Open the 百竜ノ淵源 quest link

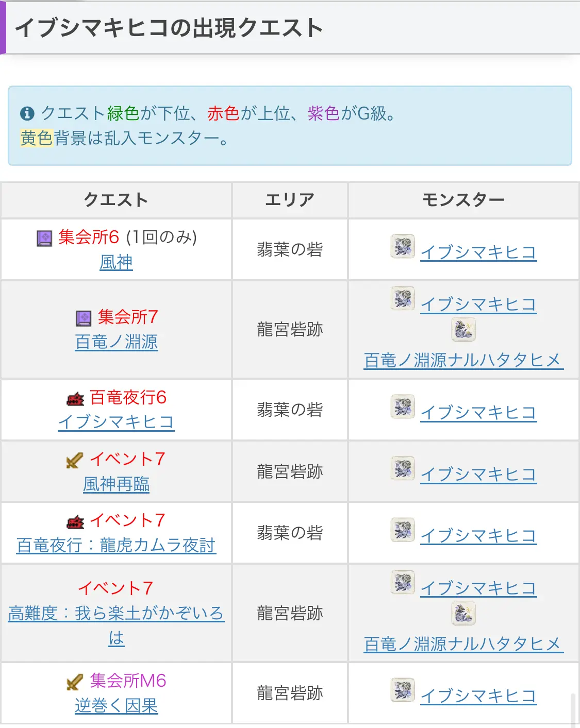click(x=117, y=342)
